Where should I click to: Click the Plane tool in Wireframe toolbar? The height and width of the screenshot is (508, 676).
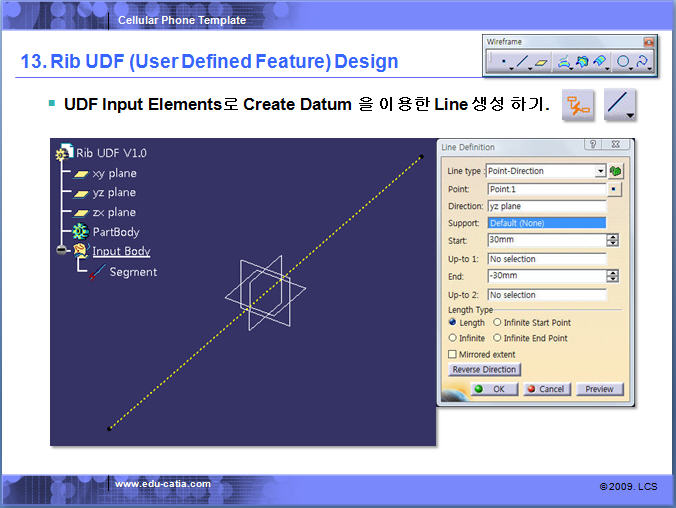coord(541,62)
